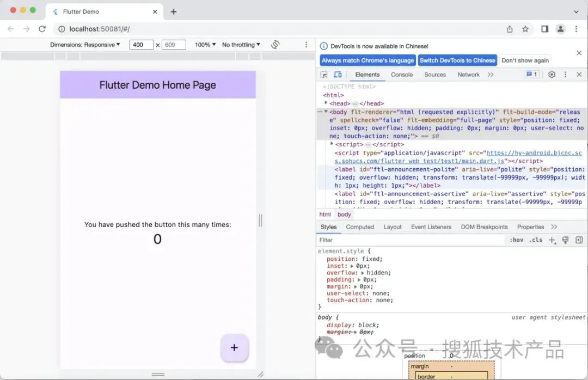Click the info icon in language notice
Image resolution: width=588 pixels, height=380 pixels.
coord(323,46)
